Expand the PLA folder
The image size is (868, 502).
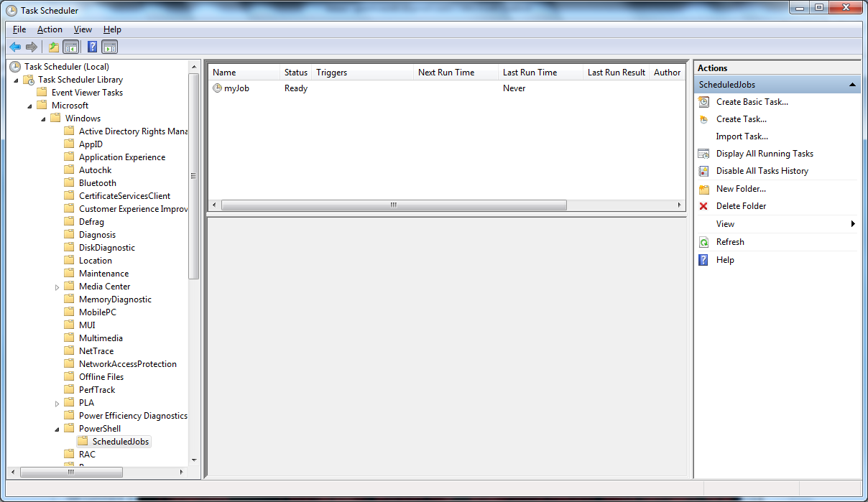point(57,403)
